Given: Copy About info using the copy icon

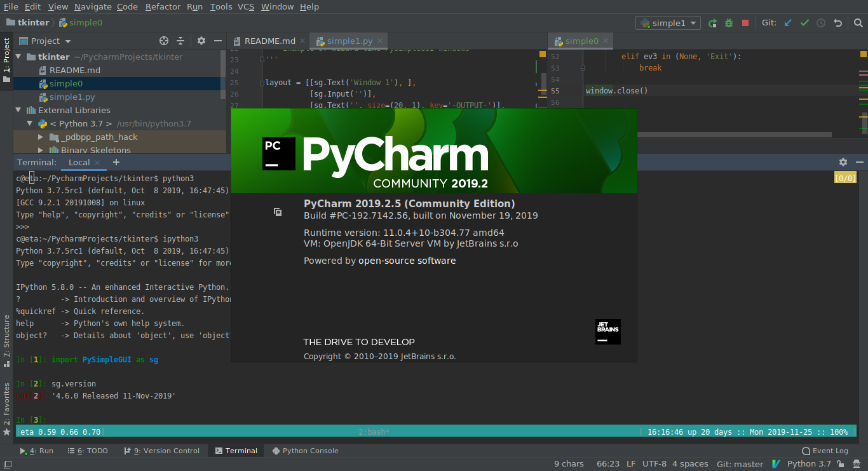Looking at the screenshot, I should (x=278, y=212).
